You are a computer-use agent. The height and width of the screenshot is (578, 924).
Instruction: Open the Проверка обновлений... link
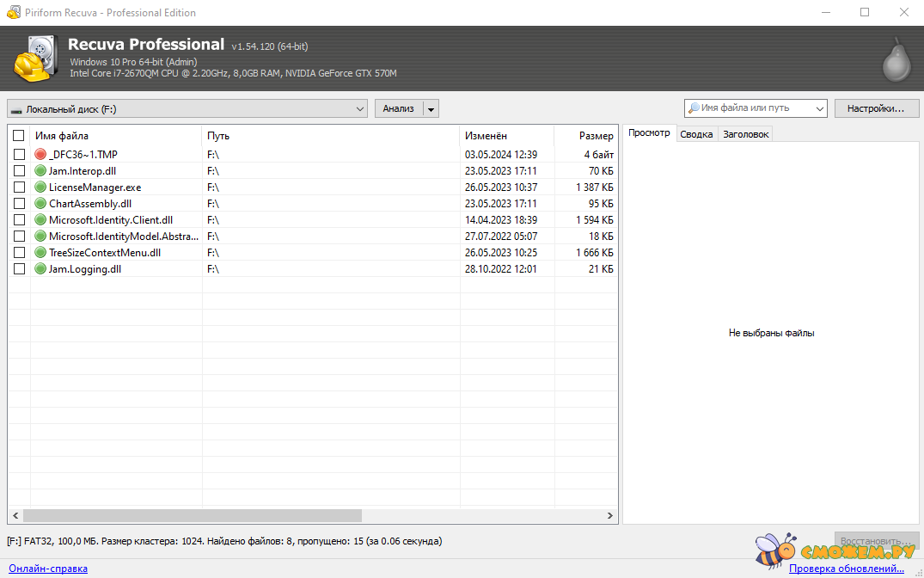click(x=847, y=569)
